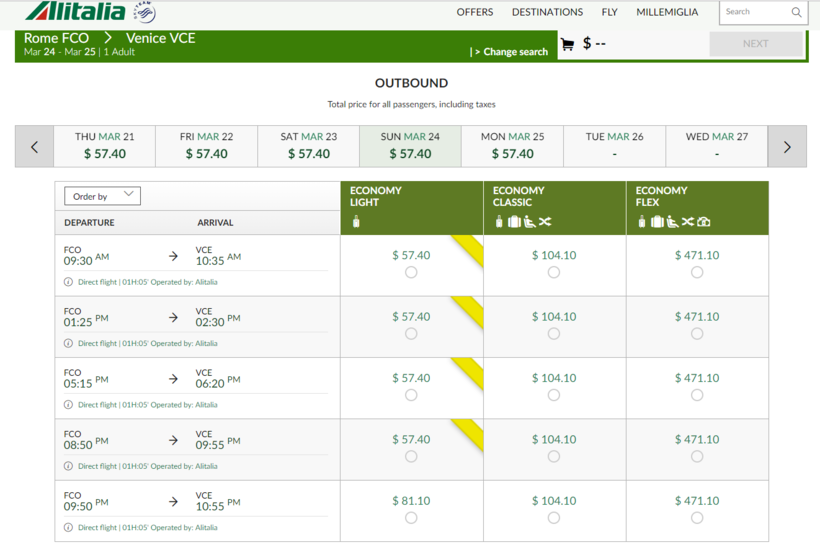Viewport: 820px width, 550px height.
Task: Select $81.10 Economy Light for 09:50 PM flight
Action: click(x=411, y=518)
